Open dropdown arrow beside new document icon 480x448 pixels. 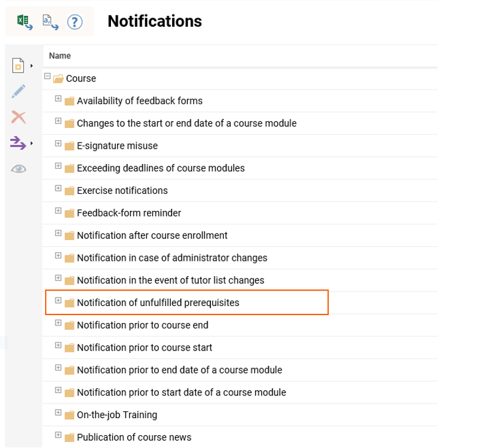[x=31, y=65]
